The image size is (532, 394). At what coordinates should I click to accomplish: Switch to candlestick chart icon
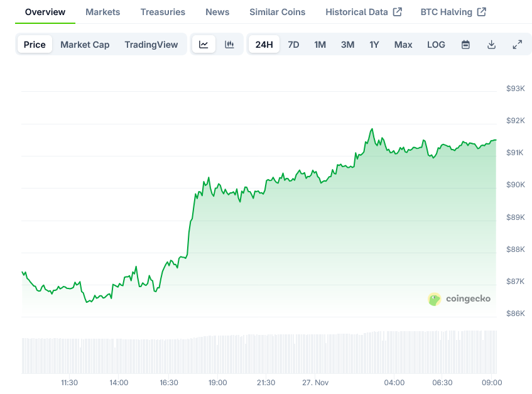(229, 45)
